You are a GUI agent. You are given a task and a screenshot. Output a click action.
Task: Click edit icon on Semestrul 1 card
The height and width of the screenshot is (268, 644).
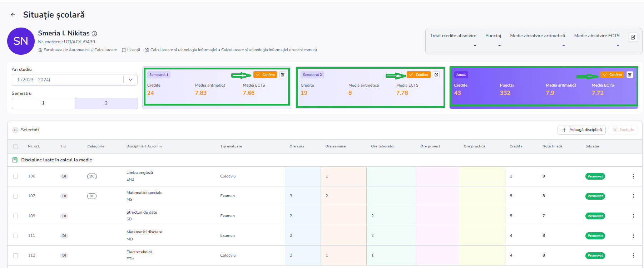pos(282,75)
